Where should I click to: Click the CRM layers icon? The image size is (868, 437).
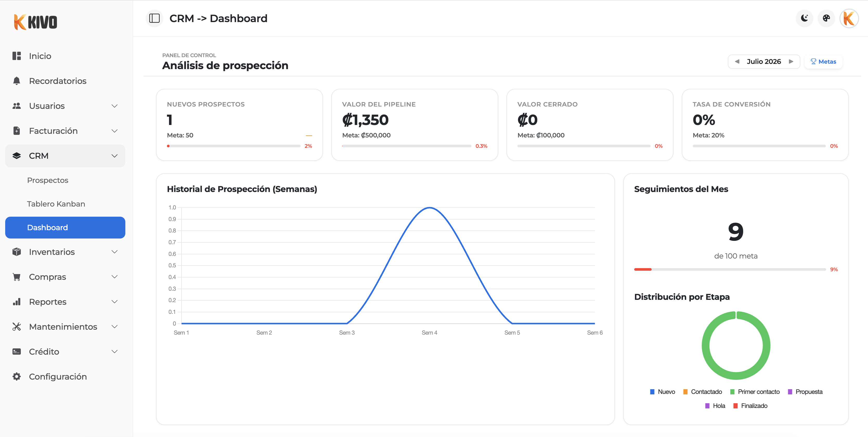(x=16, y=156)
